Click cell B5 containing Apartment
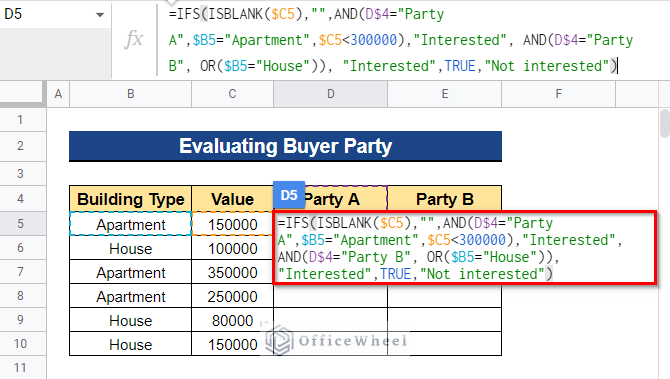The image size is (670, 379). pyautogui.click(x=131, y=224)
